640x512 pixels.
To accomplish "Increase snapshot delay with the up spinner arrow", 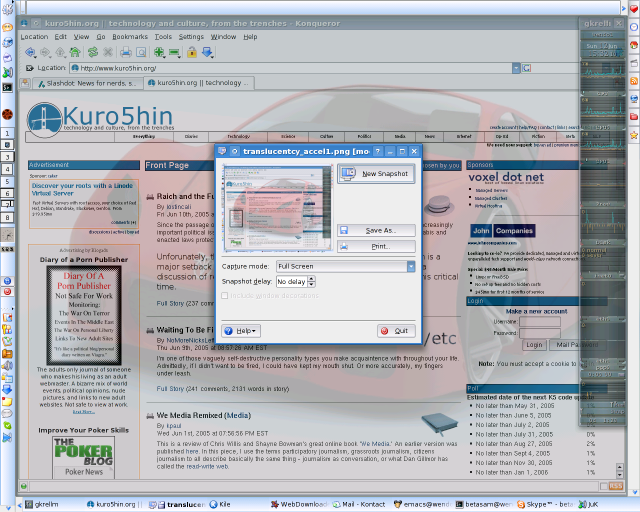I will pyautogui.click(x=312, y=279).
